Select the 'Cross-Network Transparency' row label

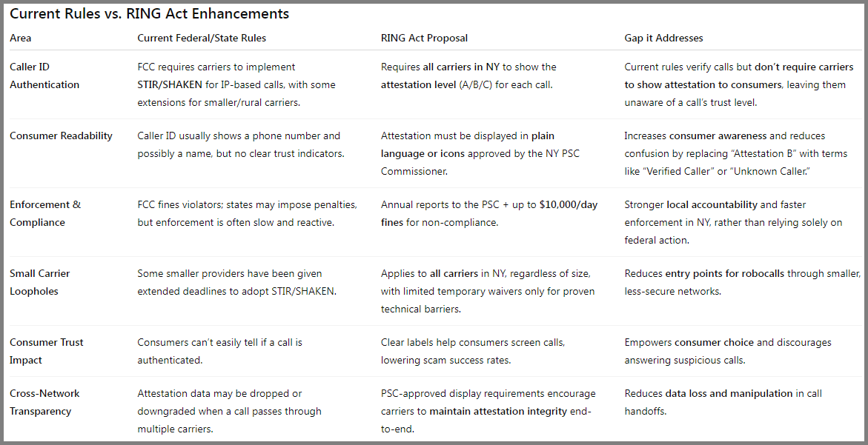click(44, 403)
